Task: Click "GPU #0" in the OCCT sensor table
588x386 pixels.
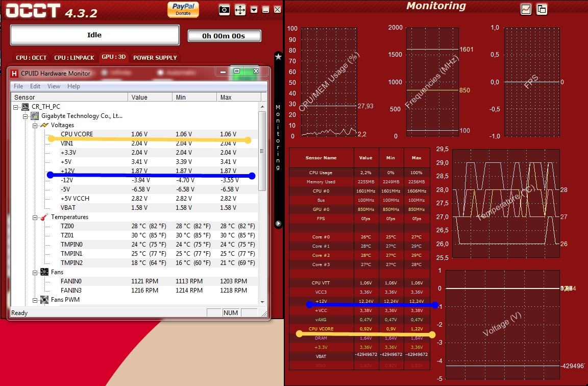Action: 321,209
